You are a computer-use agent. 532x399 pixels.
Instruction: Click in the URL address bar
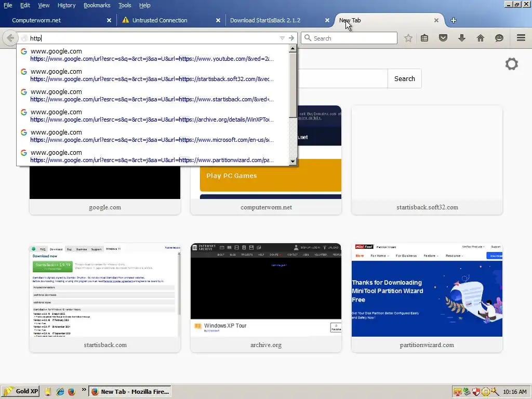pos(153,38)
